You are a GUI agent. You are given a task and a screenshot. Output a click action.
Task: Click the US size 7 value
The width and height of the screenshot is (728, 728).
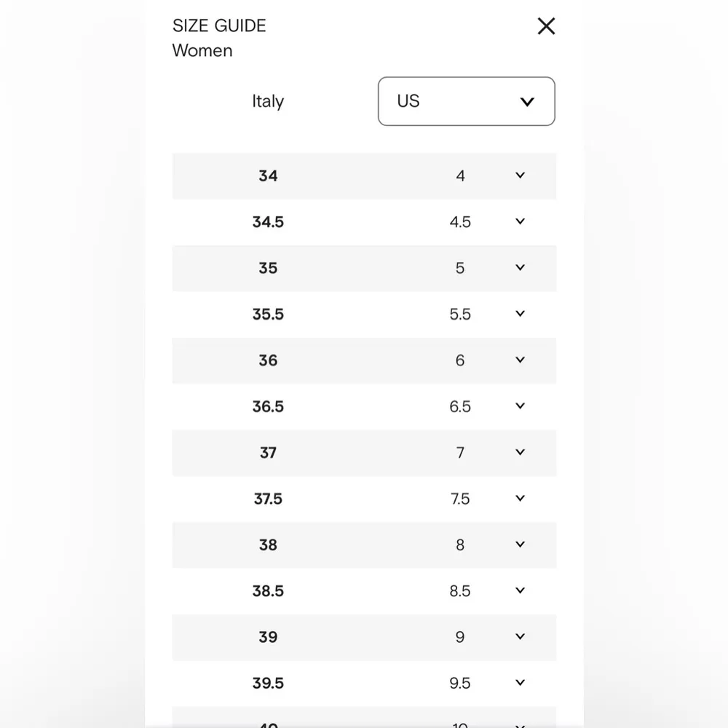coord(460,452)
